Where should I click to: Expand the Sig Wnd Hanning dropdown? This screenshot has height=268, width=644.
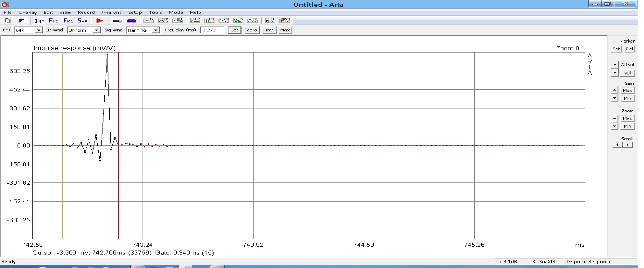click(x=156, y=30)
